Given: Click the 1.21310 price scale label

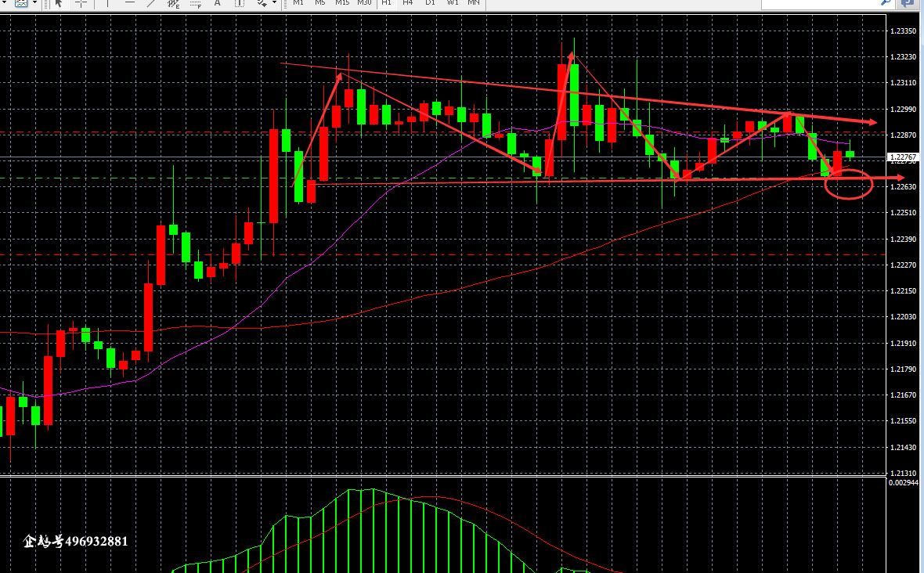Looking at the screenshot, I should point(904,473).
